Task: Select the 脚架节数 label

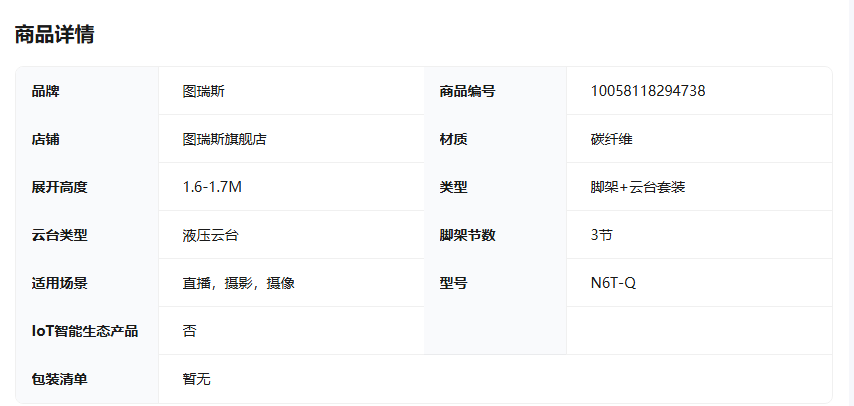Action: click(467, 235)
